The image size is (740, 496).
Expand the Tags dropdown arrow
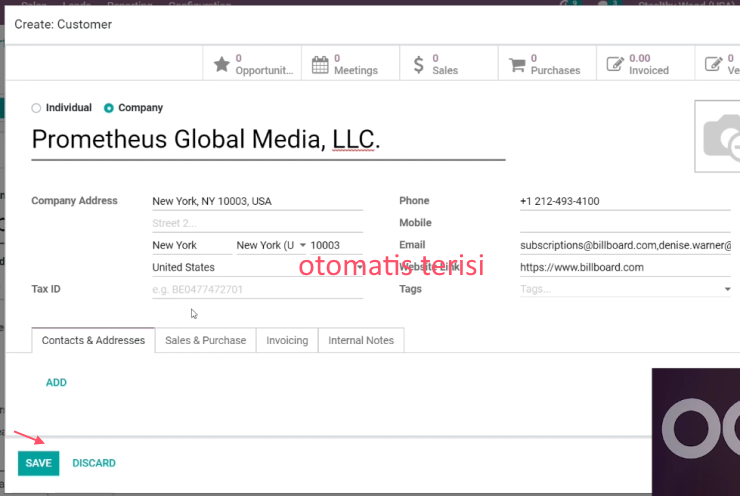click(x=727, y=289)
